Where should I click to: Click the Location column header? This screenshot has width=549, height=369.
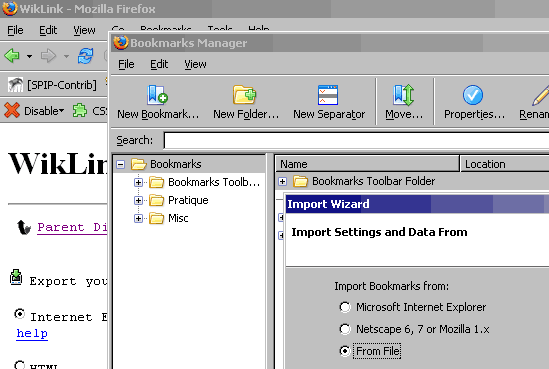click(505, 164)
